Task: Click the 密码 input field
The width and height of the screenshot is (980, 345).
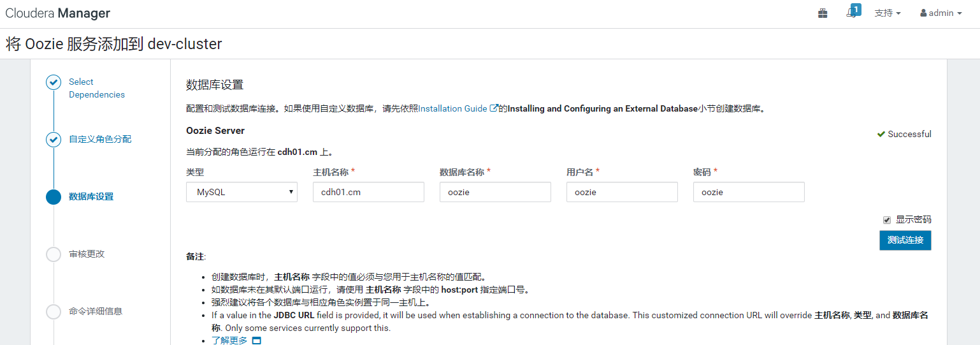Action: pos(749,192)
